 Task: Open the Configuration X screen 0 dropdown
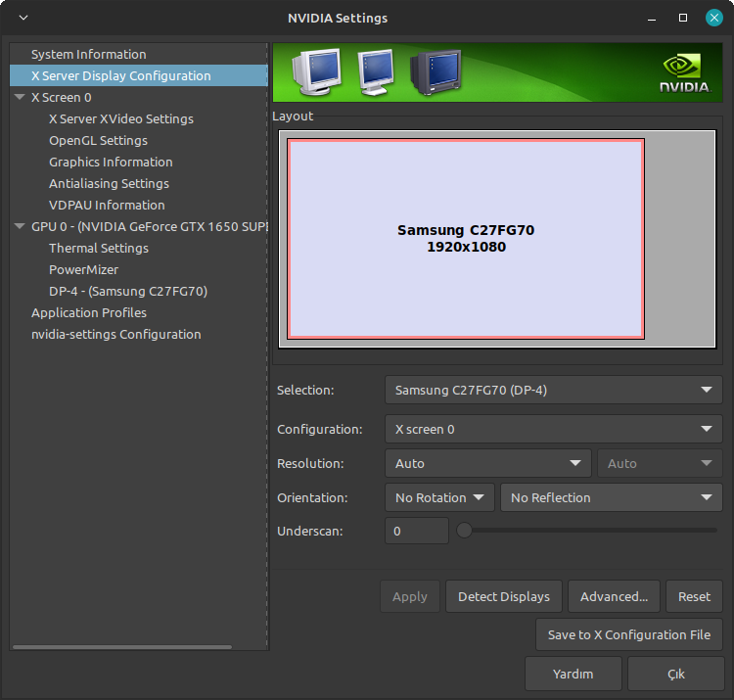click(x=553, y=429)
